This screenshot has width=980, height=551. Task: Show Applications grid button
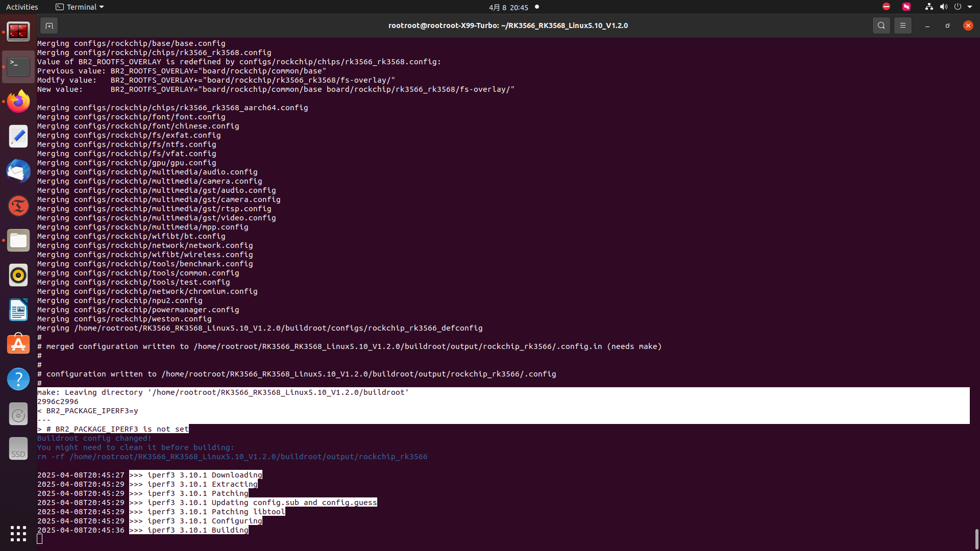[x=18, y=534]
